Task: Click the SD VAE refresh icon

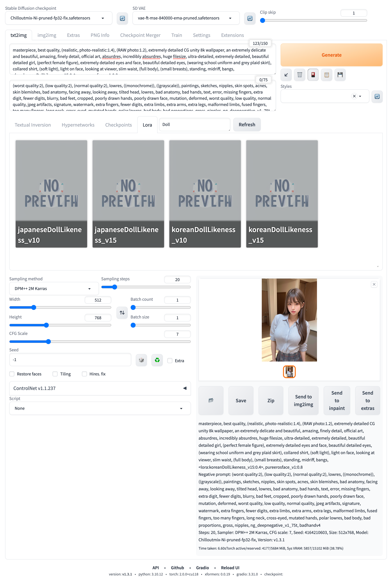Action: coord(249,18)
